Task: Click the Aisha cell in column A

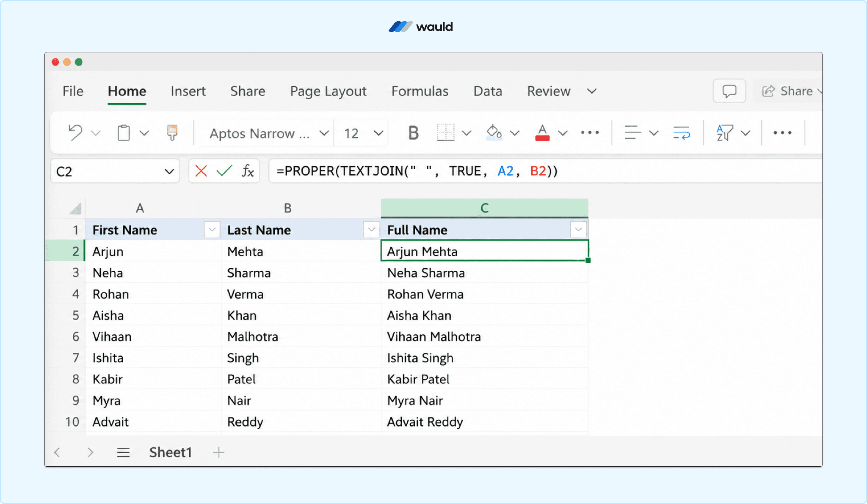Action: [153, 315]
